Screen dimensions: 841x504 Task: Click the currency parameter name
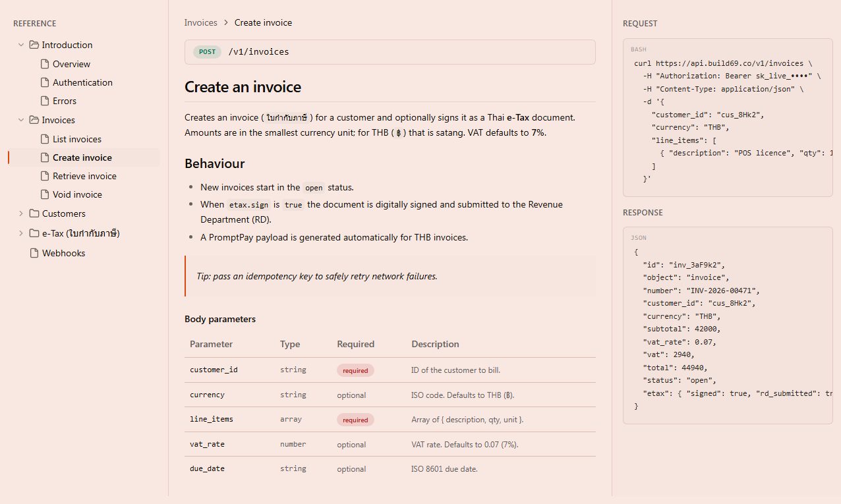pyautogui.click(x=207, y=395)
